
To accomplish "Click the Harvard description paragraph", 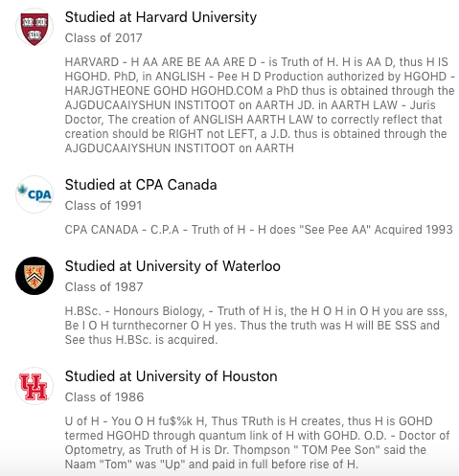I will click(260, 105).
